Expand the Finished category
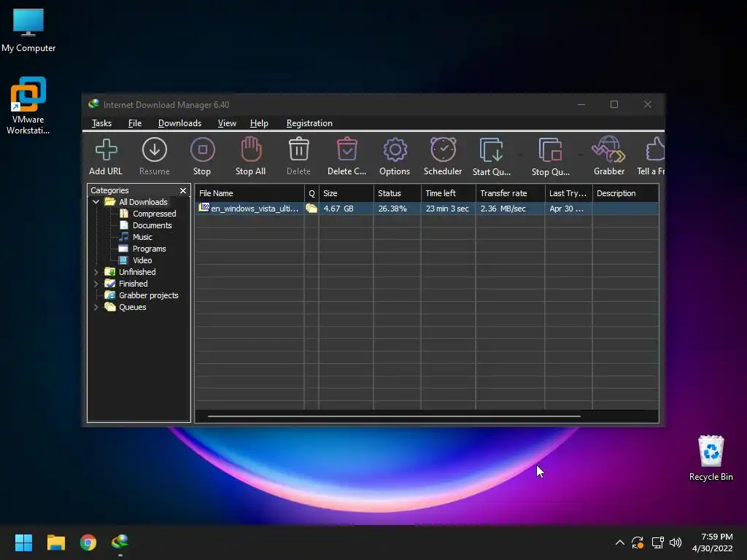The width and height of the screenshot is (747, 560). 96,284
